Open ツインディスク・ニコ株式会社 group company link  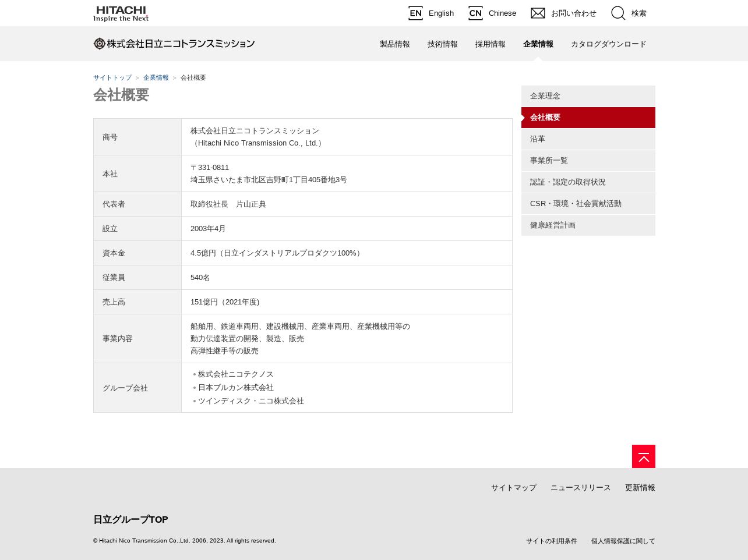tap(251, 401)
